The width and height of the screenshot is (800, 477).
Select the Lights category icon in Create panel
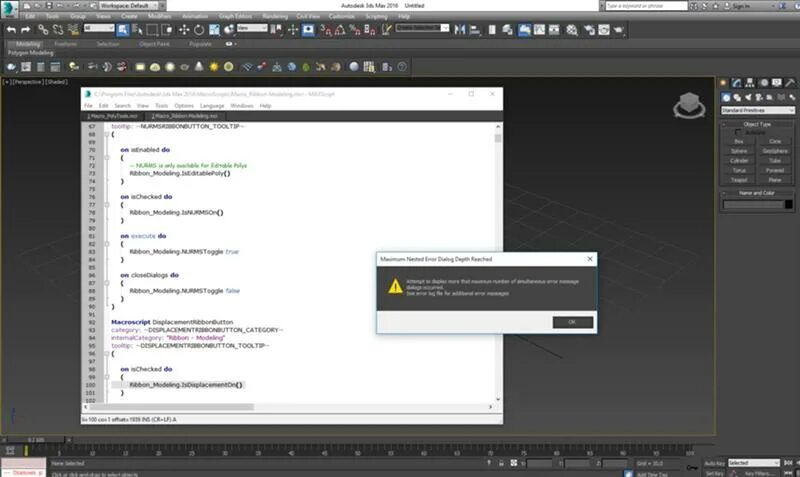748,97
